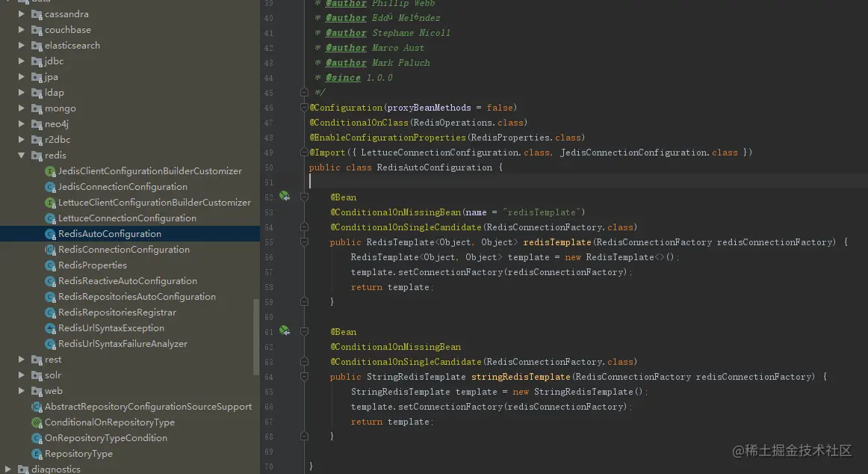The height and width of the screenshot is (474, 868).
Task: Click exception icon beside RedisUrlSyntaxException
Action: [50, 327]
